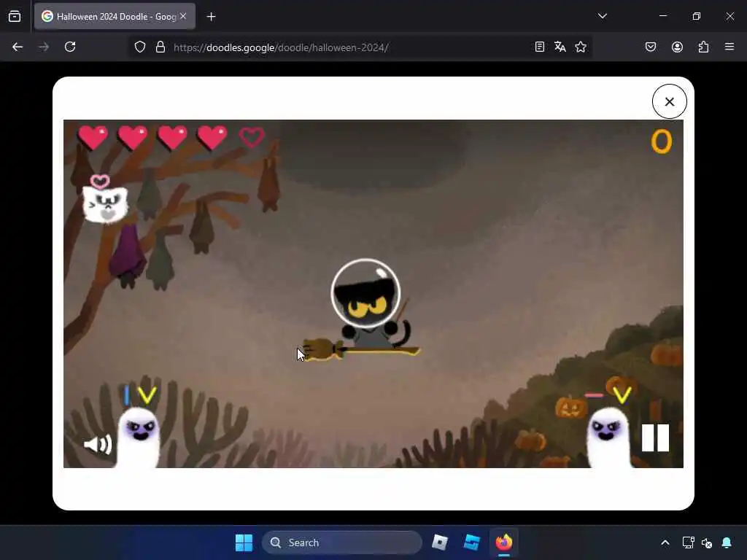Open the Firefox hamburger menu
747x560 pixels.
click(x=729, y=47)
